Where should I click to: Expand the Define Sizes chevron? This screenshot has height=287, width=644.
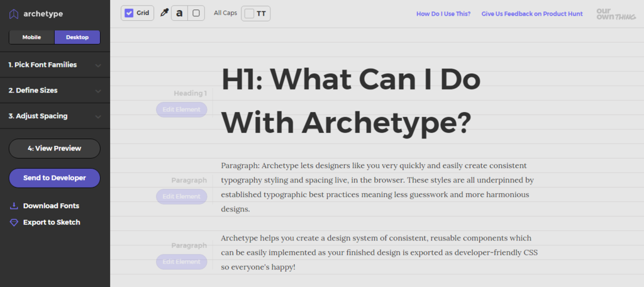98,91
